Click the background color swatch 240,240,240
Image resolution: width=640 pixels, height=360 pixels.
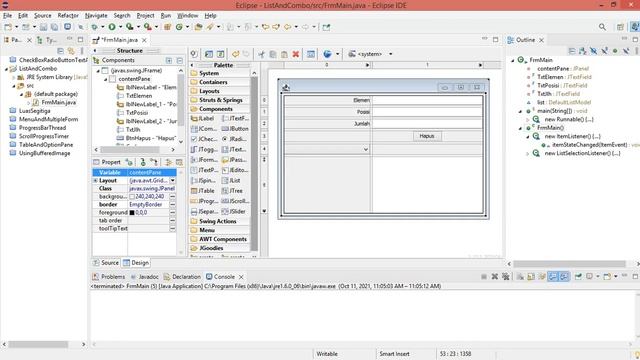coord(132,197)
